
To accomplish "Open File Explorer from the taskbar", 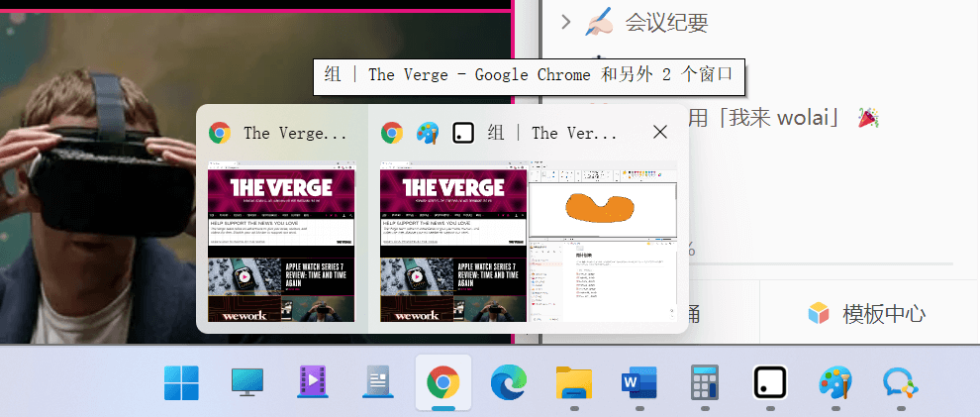I will (x=573, y=382).
